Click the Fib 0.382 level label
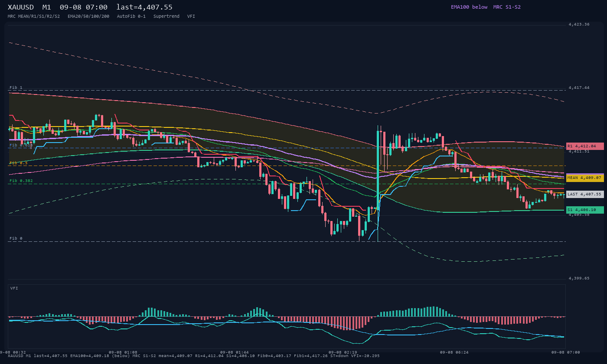The image size is (607, 364). [21, 181]
